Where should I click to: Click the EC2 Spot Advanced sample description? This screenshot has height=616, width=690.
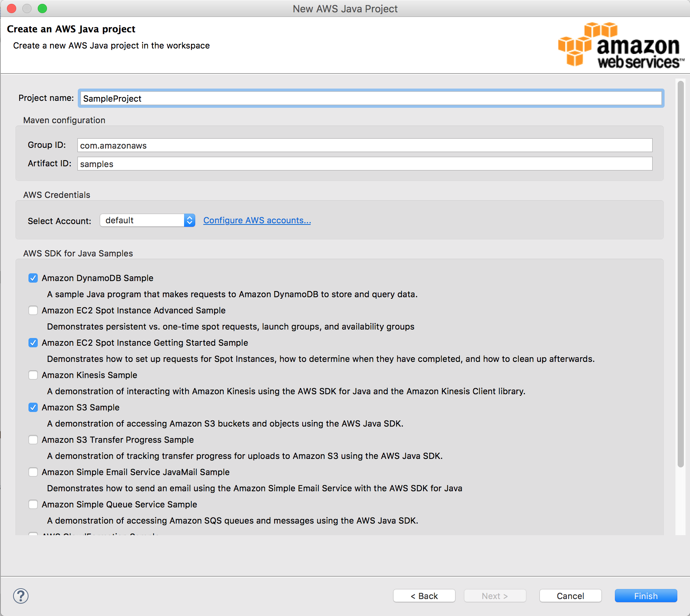(x=231, y=326)
